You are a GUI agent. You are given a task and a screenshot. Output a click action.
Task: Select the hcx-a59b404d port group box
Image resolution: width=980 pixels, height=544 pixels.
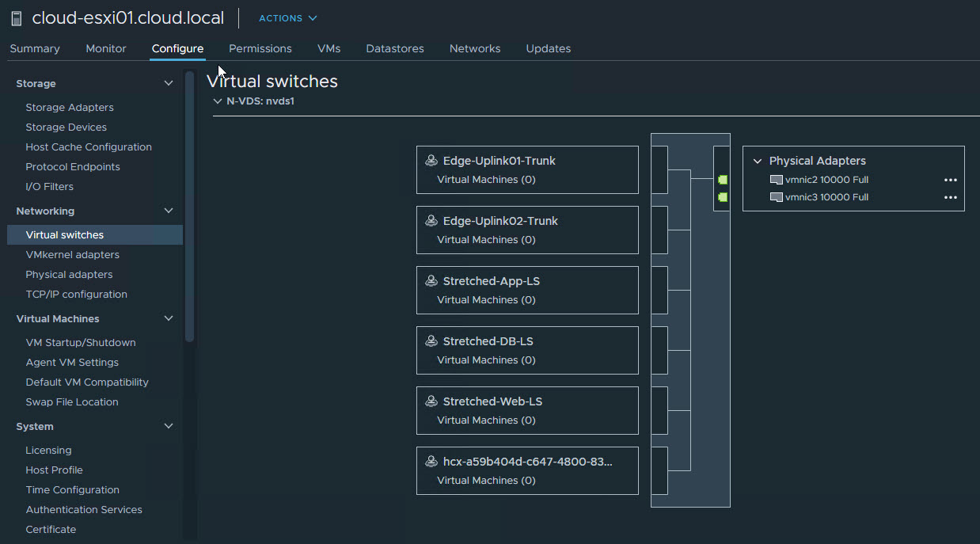[x=527, y=470]
